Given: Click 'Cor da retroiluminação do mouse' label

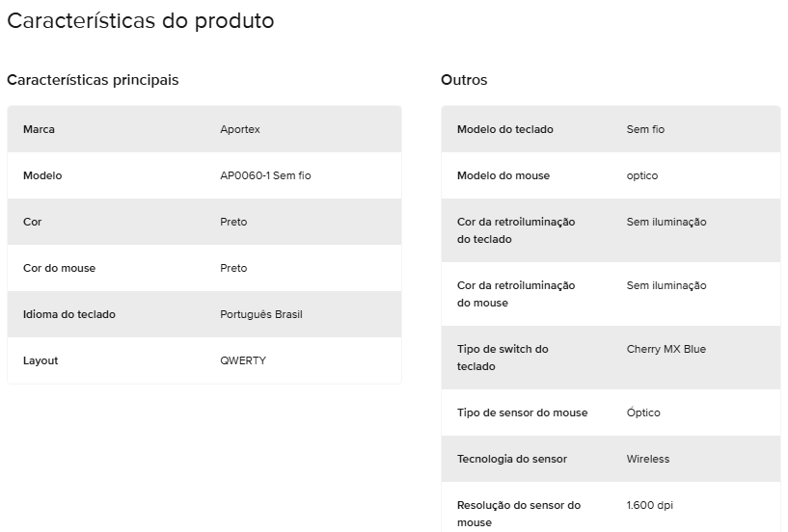Looking at the screenshot, I should pos(515,294).
